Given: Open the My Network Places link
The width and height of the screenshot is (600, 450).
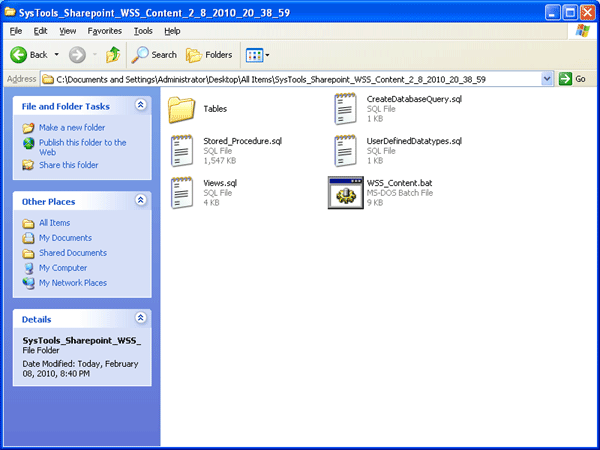Looking at the screenshot, I should point(73,283).
